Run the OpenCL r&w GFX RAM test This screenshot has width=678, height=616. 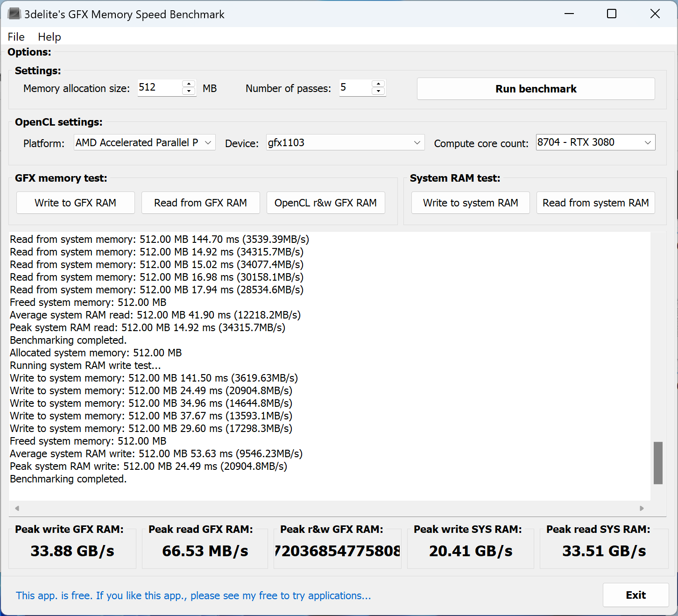pos(326,203)
